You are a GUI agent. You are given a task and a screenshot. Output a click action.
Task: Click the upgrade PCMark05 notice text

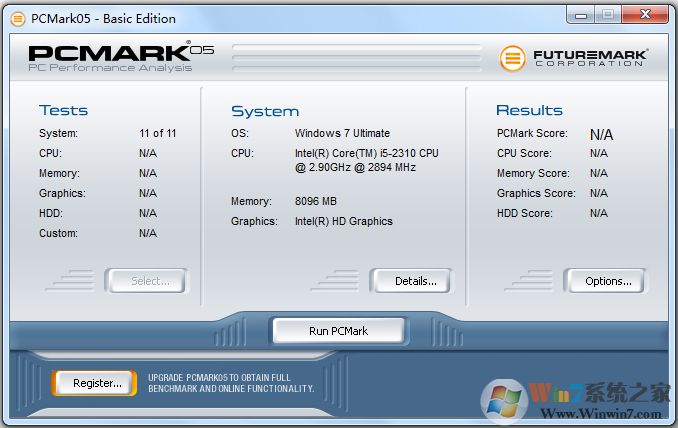(x=231, y=383)
